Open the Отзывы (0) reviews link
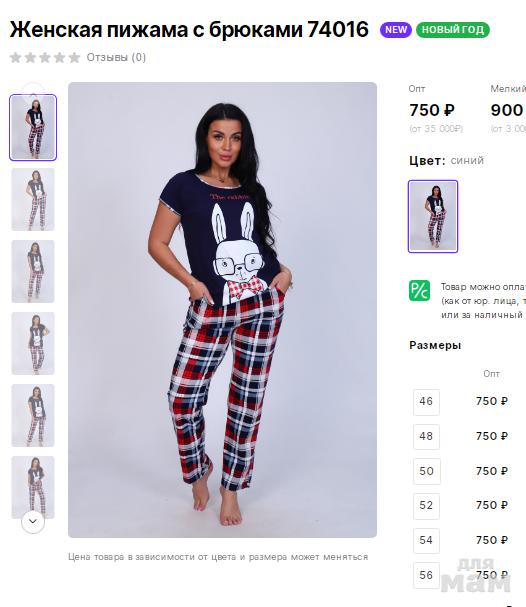This screenshot has height=607, width=526. pos(116,57)
